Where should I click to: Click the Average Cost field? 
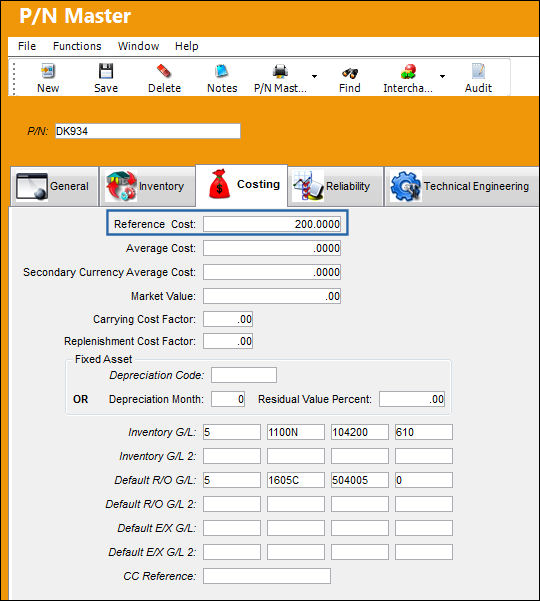tap(272, 248)
